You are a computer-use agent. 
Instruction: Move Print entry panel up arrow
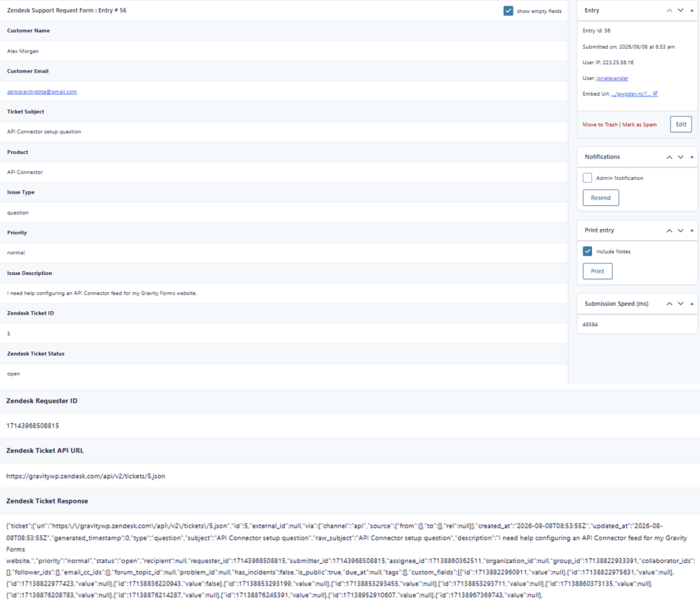(x=669, y=231)
